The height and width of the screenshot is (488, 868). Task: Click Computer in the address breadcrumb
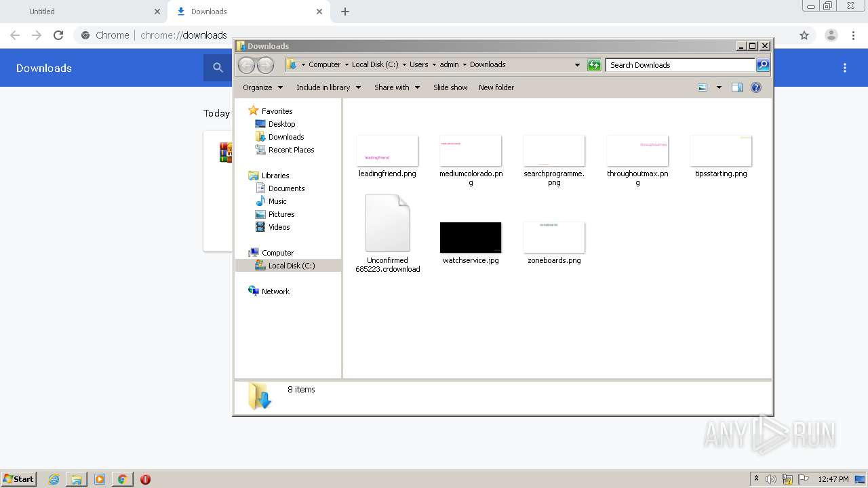coord(324,65)
